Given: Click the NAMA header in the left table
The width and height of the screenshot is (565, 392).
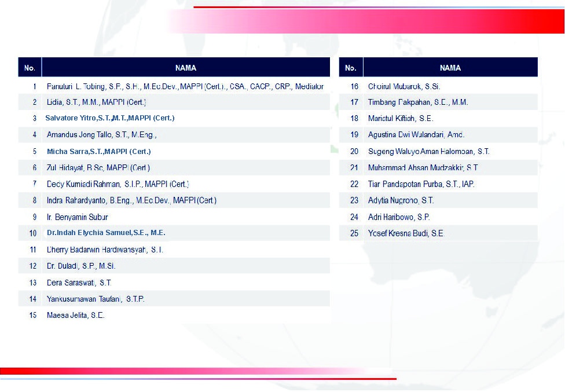Looking at the screenshot, I should coord(185,68).
